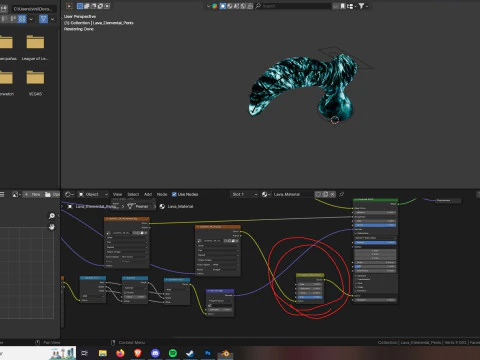This screenshot has height=360, width=480.
Task: Type focus on the outliner Search field
Action: (296, 6)
